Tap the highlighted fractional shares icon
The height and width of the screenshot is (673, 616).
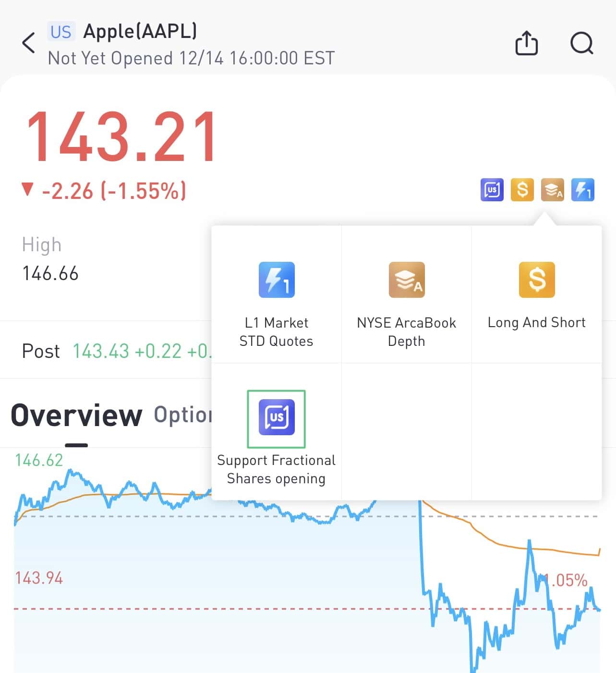coord(277,417)
